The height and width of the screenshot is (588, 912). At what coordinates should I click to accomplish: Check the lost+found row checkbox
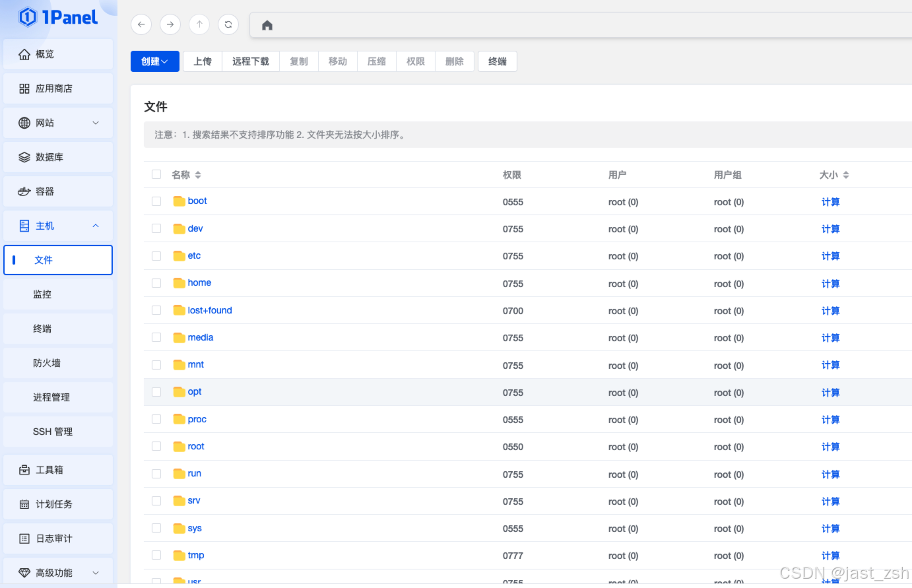pyautogui.click(x=156, y=310)
